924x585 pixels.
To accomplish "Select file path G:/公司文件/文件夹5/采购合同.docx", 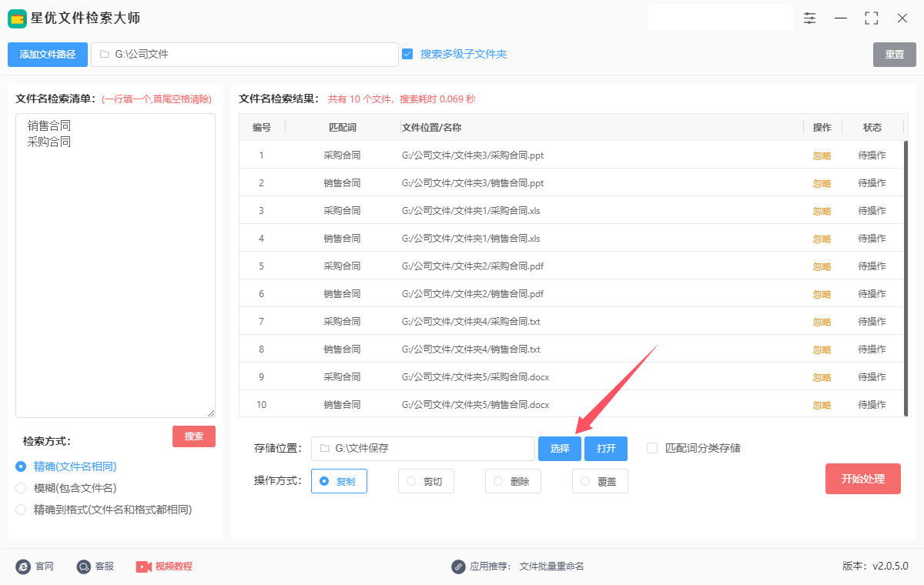I will 475,377.
